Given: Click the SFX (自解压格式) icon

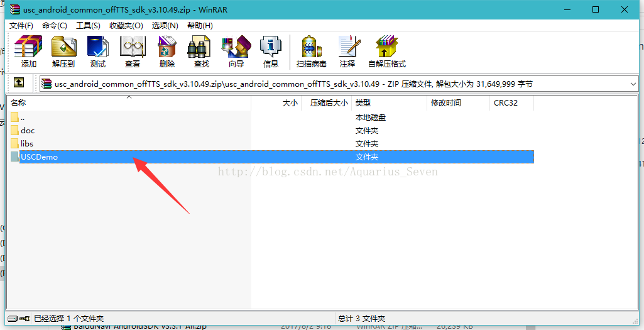Looking at the screenshot, I should pos(387,52).
